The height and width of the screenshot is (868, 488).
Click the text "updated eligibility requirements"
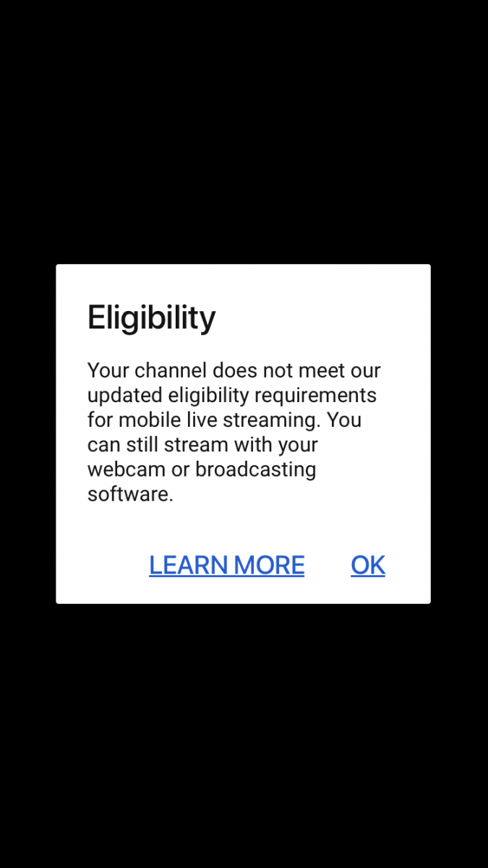(232, 396)
